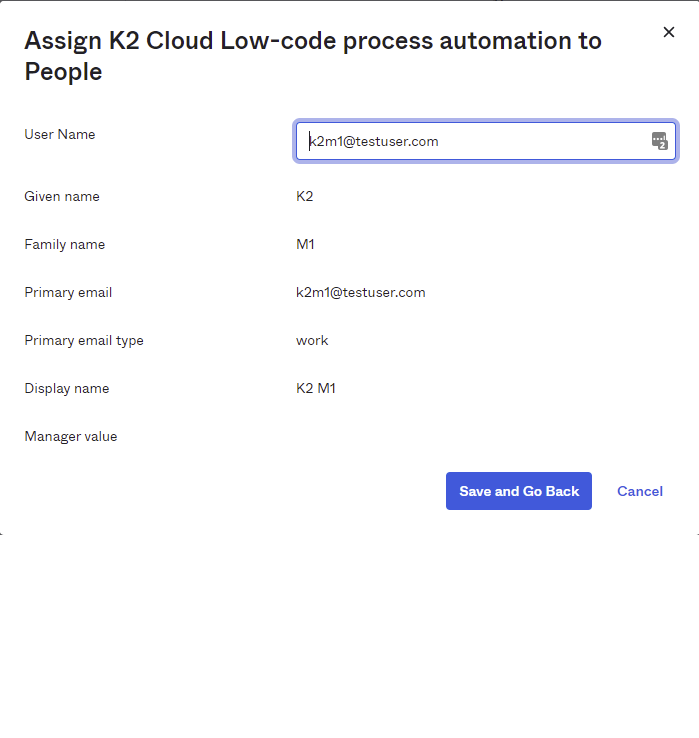Select the Family name value M1
Image resolution: width=699 pixels, height=738 pixels.
[306, 244]
